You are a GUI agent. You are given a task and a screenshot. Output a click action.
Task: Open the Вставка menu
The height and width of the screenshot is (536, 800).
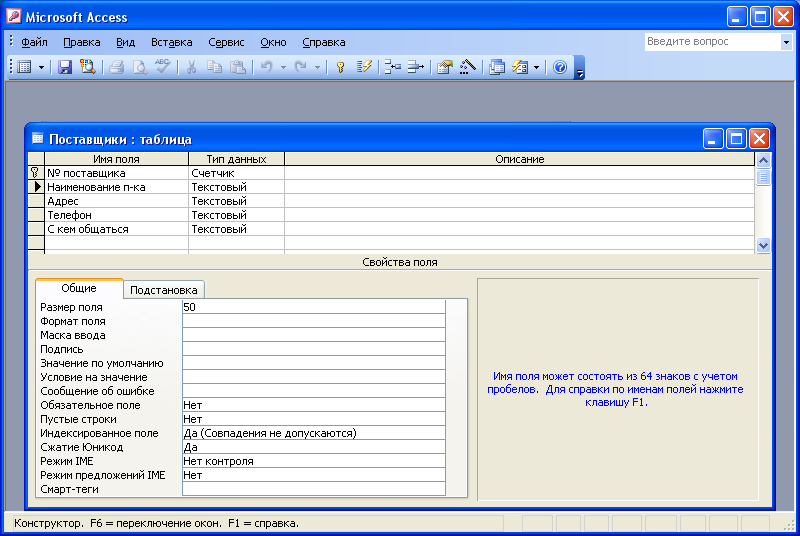click(172, 42)
